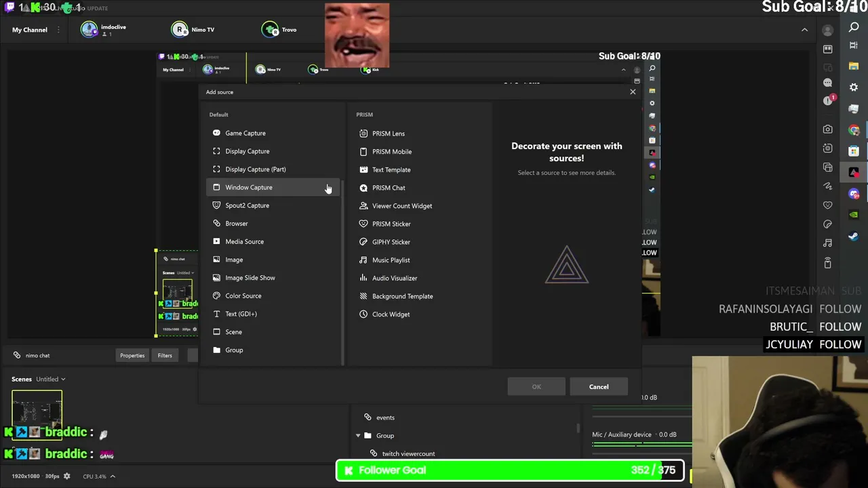The width and height of the screenshot is (868, 488).
Task: Open Properties for nimo chat
Action: coord(132,355)
